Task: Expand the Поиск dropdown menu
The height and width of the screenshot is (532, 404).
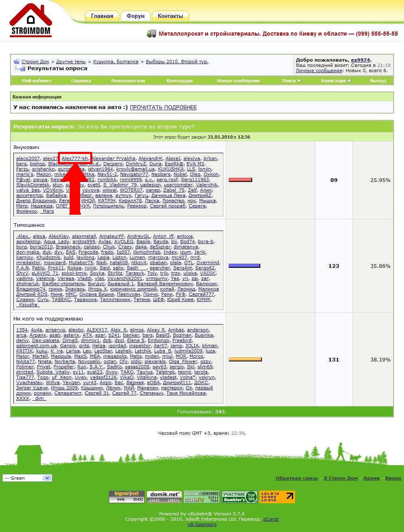Action: tap(291, 81)
